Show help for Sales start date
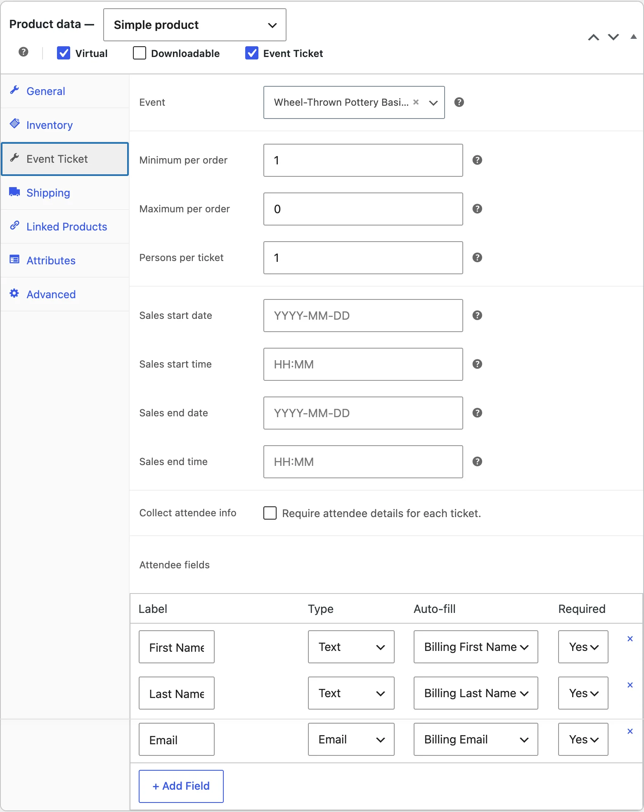 pyautogui.click(x=477, y=316)
